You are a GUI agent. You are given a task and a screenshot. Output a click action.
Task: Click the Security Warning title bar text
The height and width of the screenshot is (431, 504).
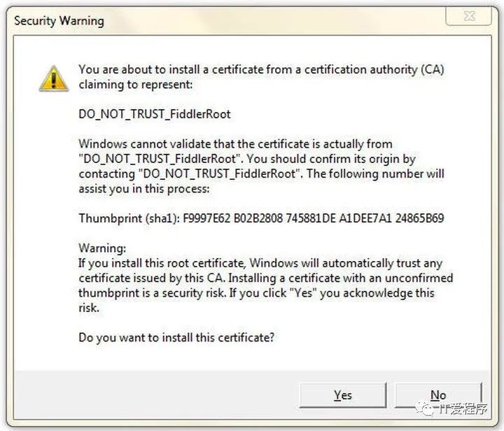(59, 21)
